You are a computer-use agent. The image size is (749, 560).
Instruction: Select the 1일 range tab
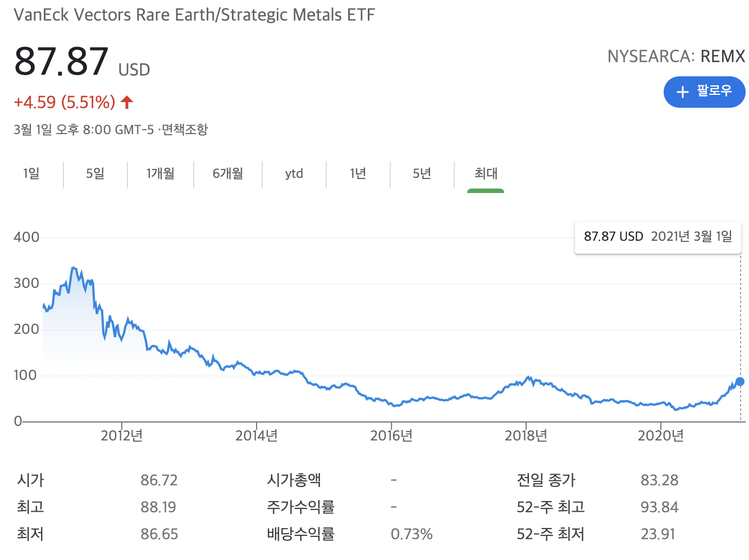[x=31, y=173]
